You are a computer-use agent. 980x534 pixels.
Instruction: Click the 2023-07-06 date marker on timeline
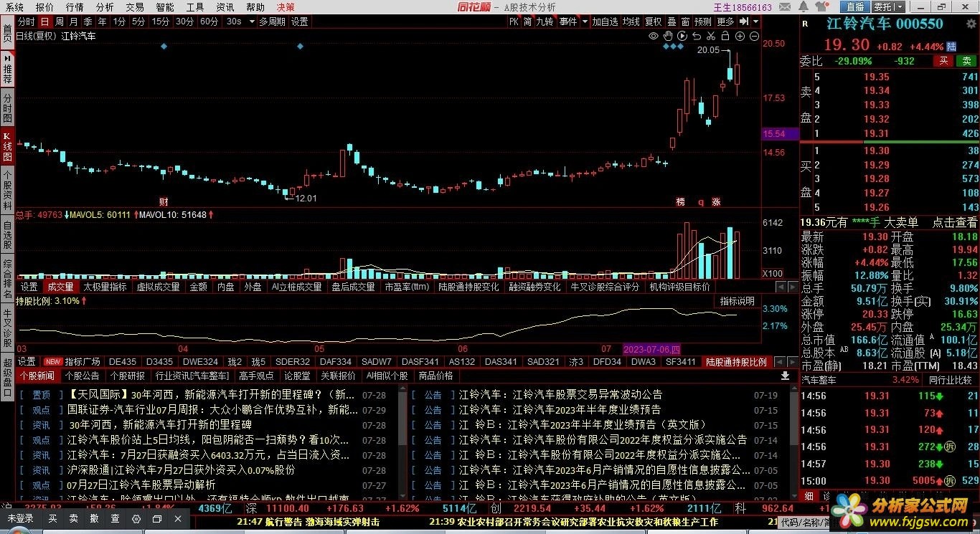[651, 349]
